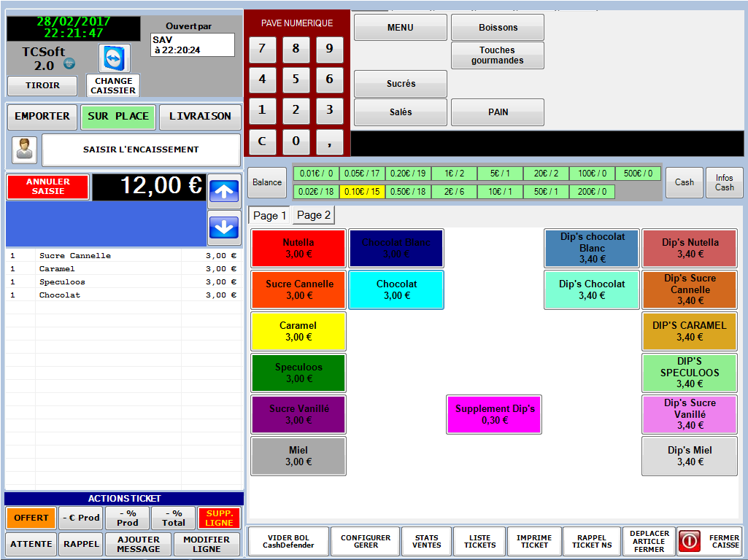This screenshot has width=748, height=560.
Task: Open the STATS VENTES screen
Action: [426, 541]
